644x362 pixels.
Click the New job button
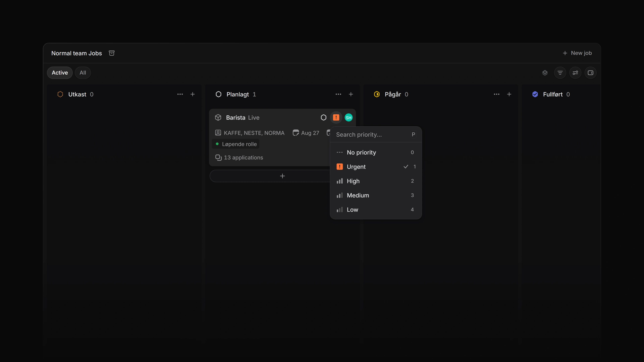(x=577, y=53)
